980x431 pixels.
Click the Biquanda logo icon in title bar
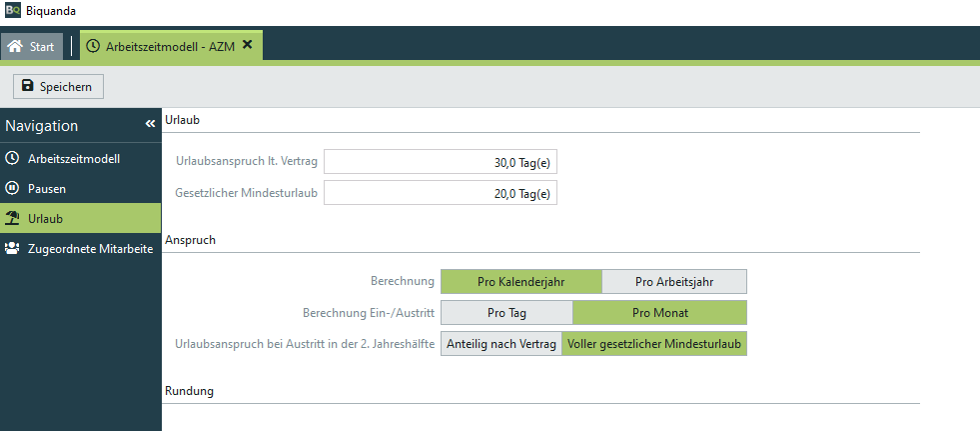(13, 11)
